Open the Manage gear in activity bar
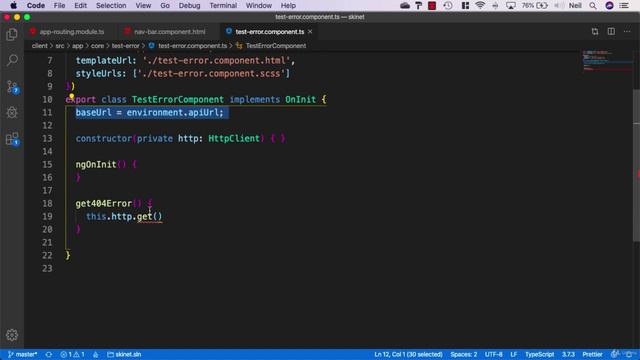640x360 pixels. pos(12,335)
